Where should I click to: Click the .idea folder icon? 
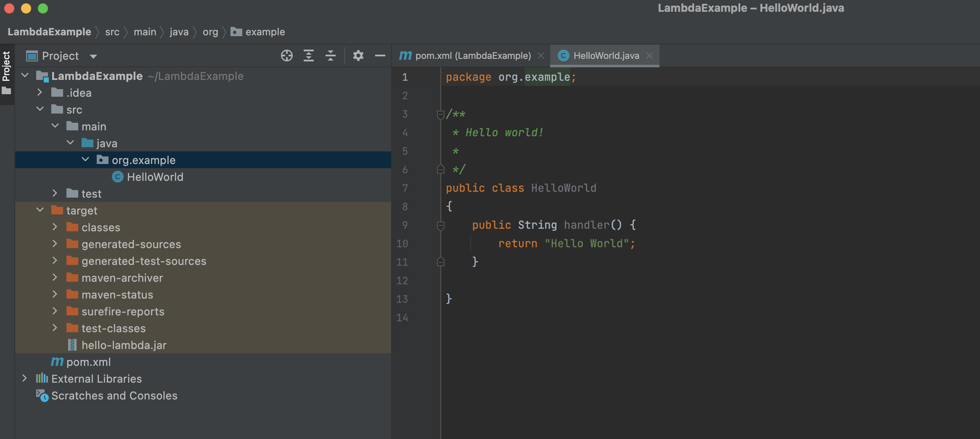coord(57,92)
